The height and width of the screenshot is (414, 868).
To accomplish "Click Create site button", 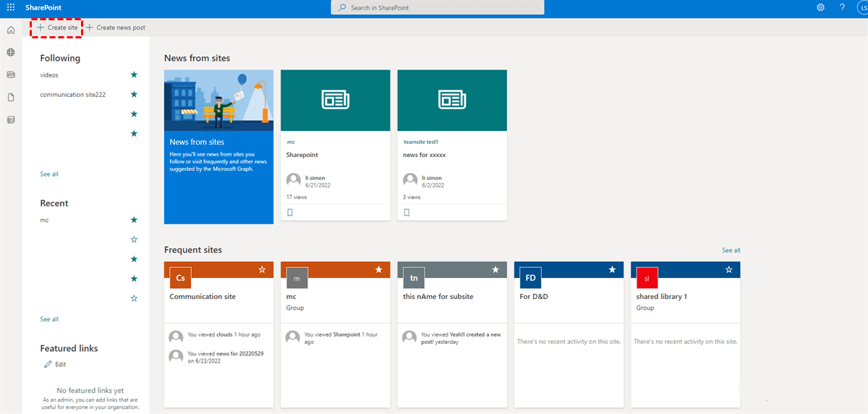I will click(x=57, y=28).
